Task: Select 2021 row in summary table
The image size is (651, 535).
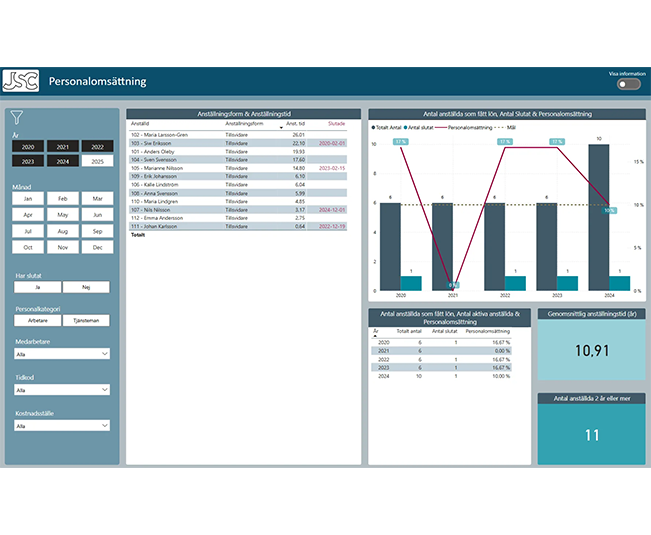Action: coord(441,351)
